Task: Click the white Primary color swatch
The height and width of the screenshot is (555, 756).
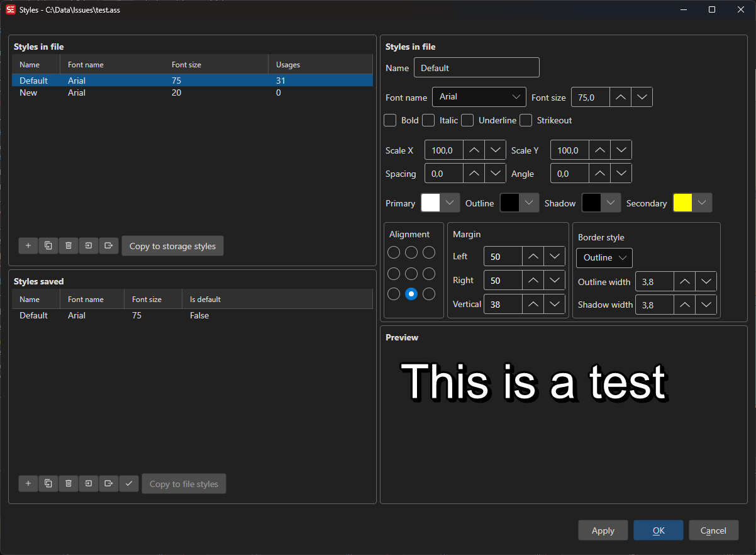Action: click(430, 203)
